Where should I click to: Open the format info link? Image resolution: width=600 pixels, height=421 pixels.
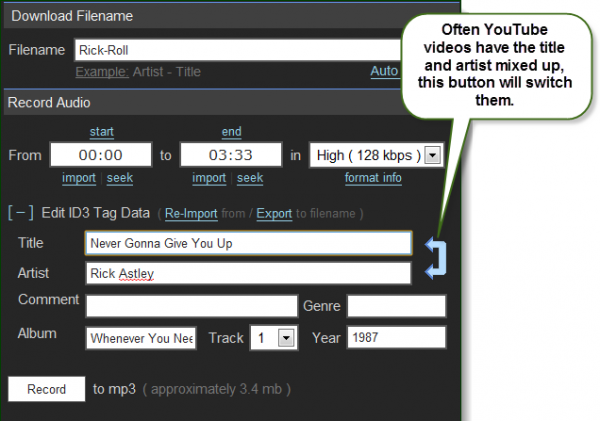point(373,178)
